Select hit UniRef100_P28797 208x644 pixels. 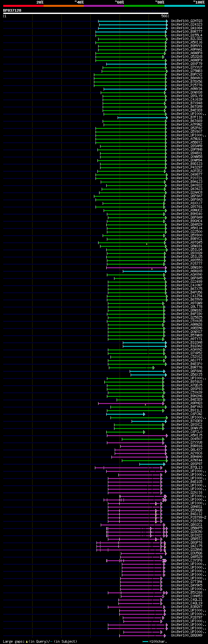tap(187, 618)
